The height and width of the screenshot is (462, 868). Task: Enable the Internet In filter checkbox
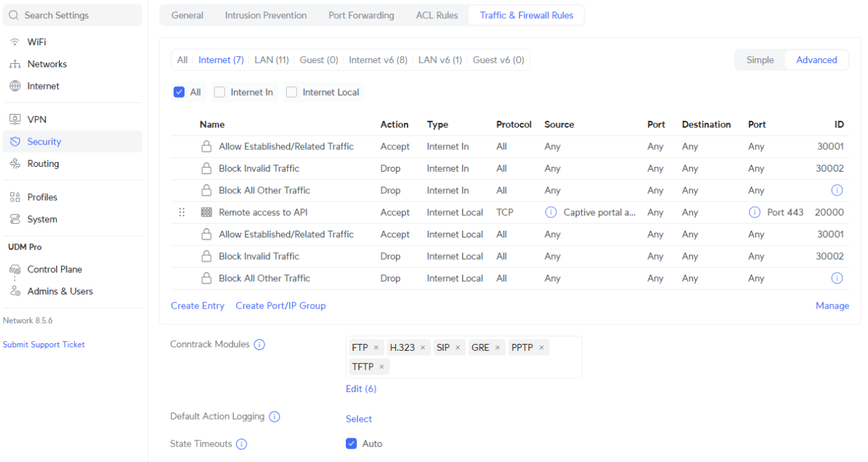click(x=220, y=92)
